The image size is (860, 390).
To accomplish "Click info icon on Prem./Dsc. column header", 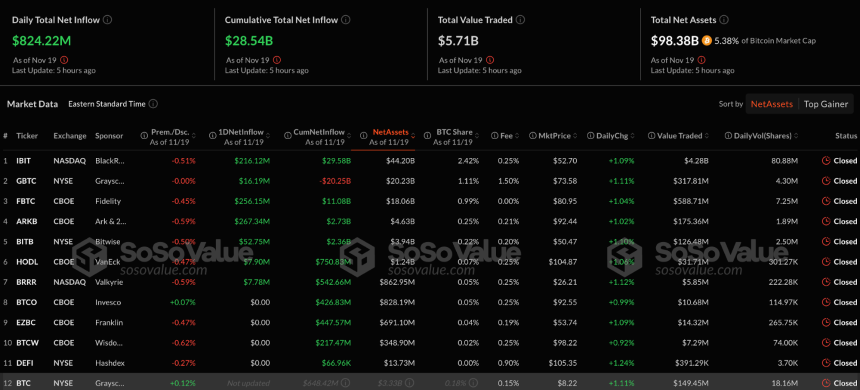I will pos(144,135).
